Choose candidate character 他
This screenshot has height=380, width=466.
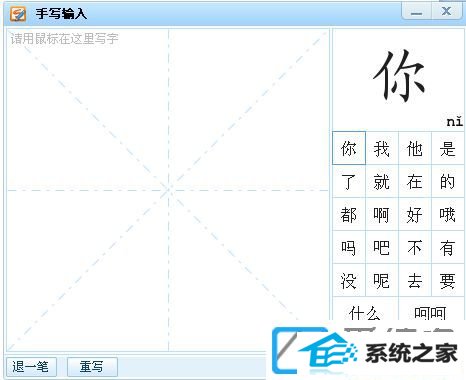click(415, 148)
